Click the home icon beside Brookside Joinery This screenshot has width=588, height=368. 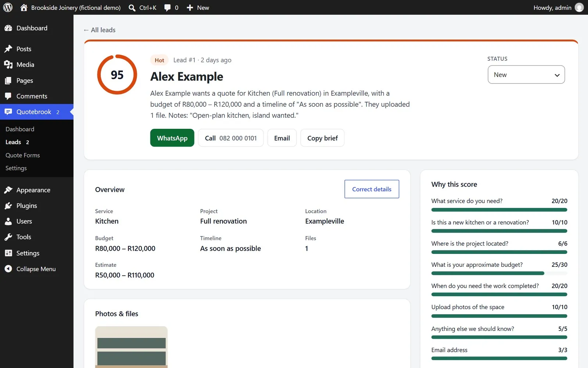24,7
